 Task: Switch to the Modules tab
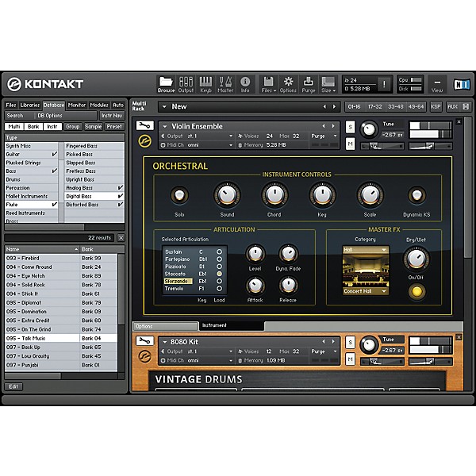pos(99,105)
